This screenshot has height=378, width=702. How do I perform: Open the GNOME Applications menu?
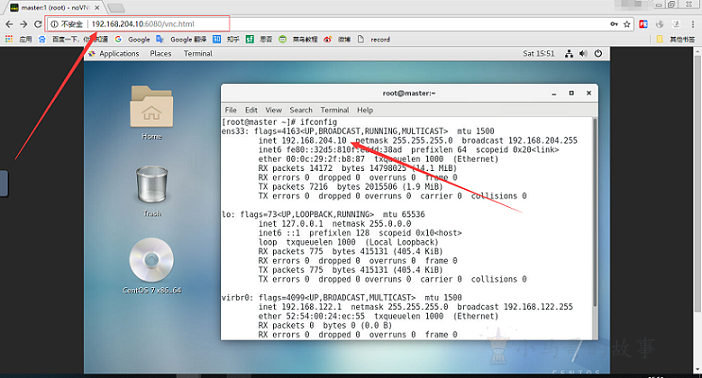pyautogui.click(x=114, y=54)
